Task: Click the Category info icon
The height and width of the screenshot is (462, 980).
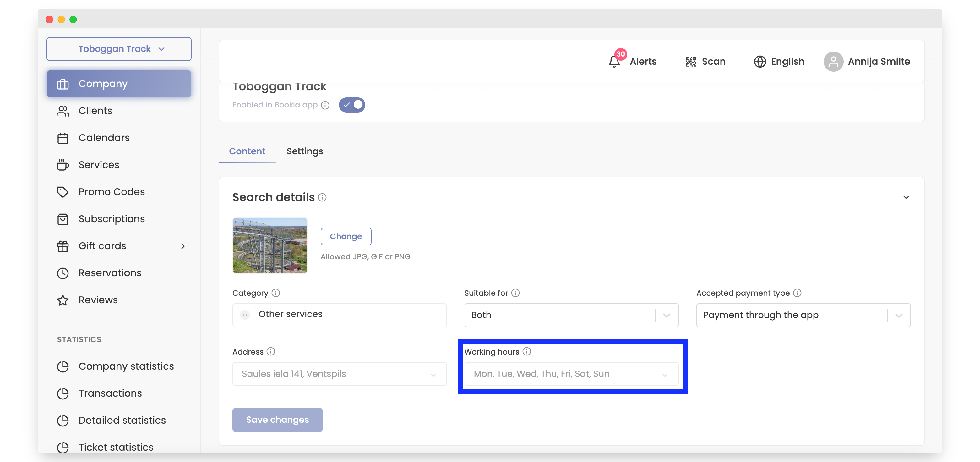Action: (x=276, y=293)
